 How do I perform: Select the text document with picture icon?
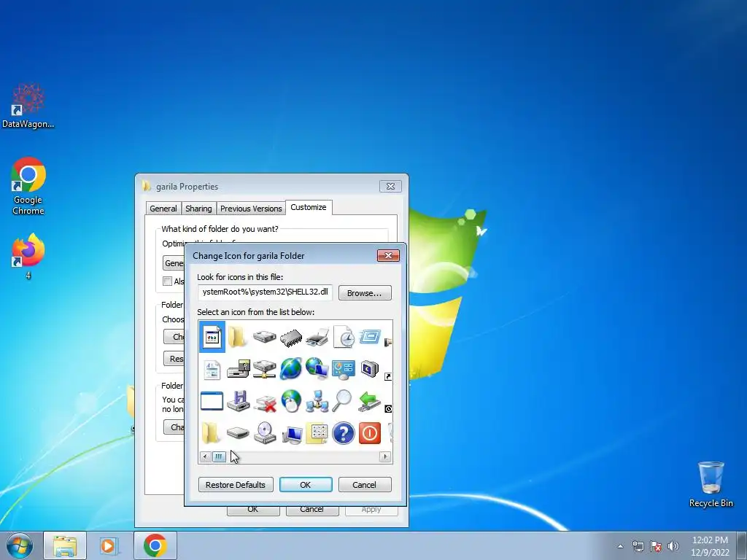[212, 370]
